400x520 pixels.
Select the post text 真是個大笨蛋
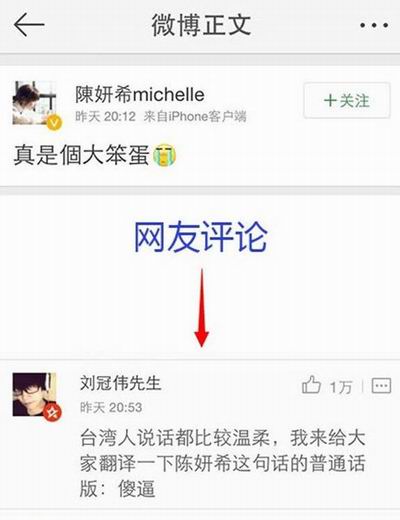(x=81, y=155)
